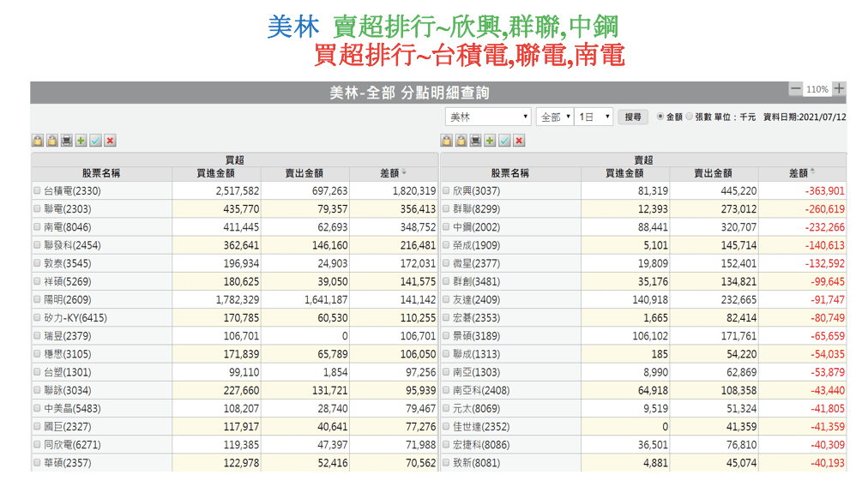This screenshot has width=868, height=493.
Task: Expand the 全部 branch dropdown
Action: [x=555, y=117]
